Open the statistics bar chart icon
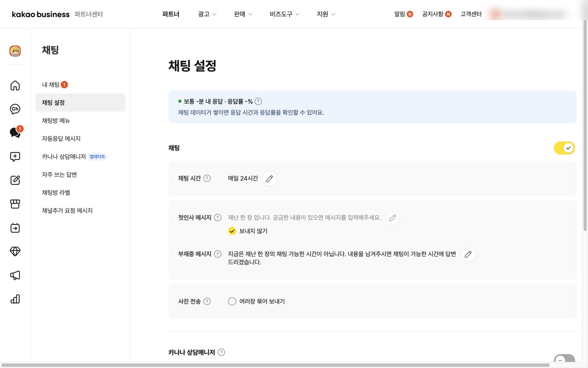Screen dimensions: 588x368 (15, 299)
